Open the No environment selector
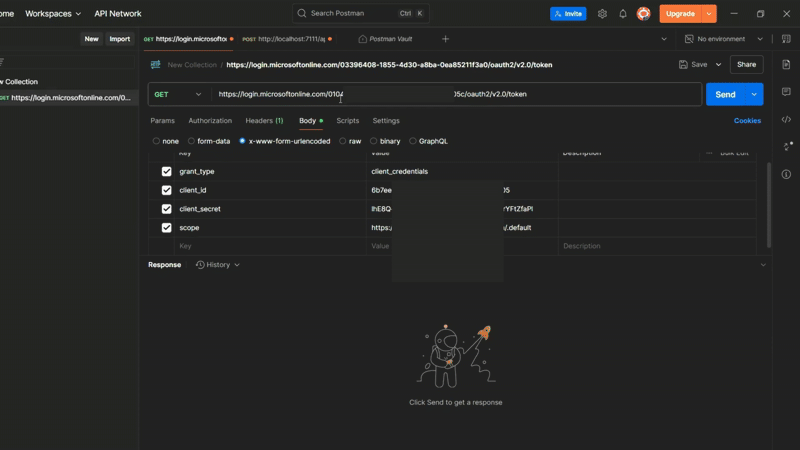This screenshot has width=800, height=450. point(724,39)
